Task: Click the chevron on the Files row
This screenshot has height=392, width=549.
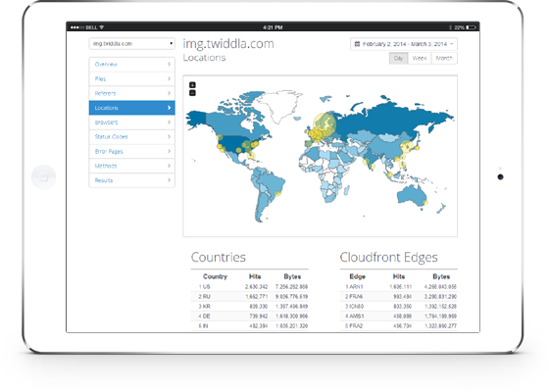Action: coord(169,78)
